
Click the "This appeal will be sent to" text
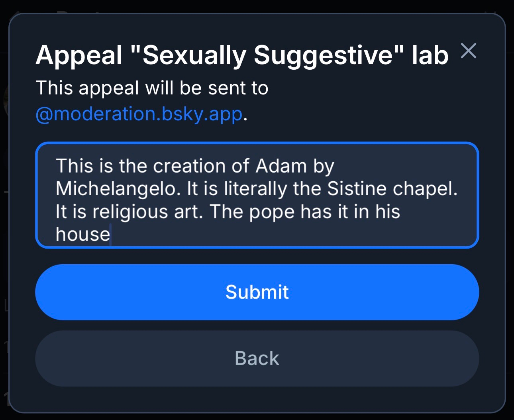(x=152, y=88)
